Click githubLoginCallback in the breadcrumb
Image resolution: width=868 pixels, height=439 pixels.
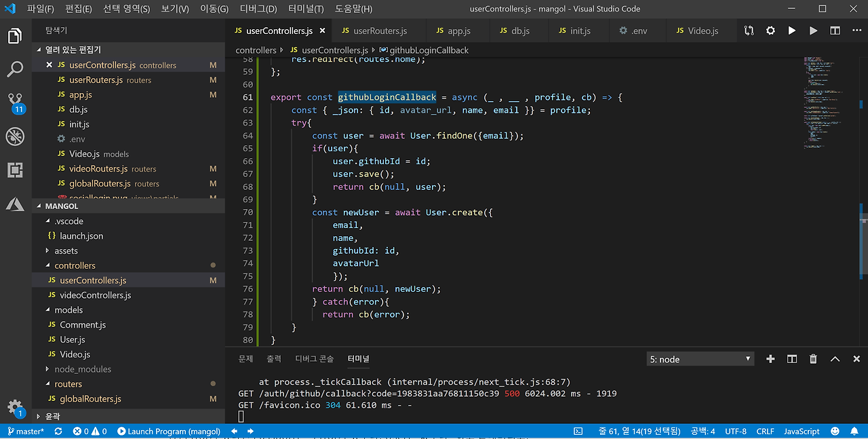tap(429, 50)
